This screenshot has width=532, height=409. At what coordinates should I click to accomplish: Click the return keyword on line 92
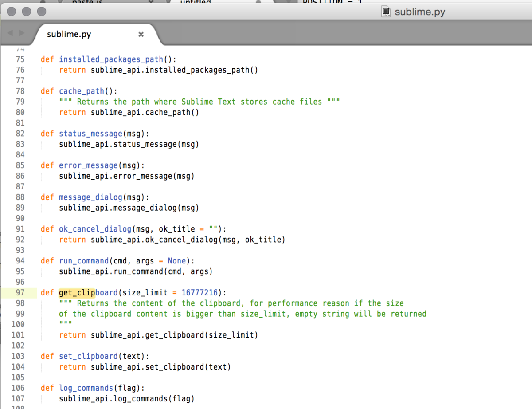click(x=73, y=240)
